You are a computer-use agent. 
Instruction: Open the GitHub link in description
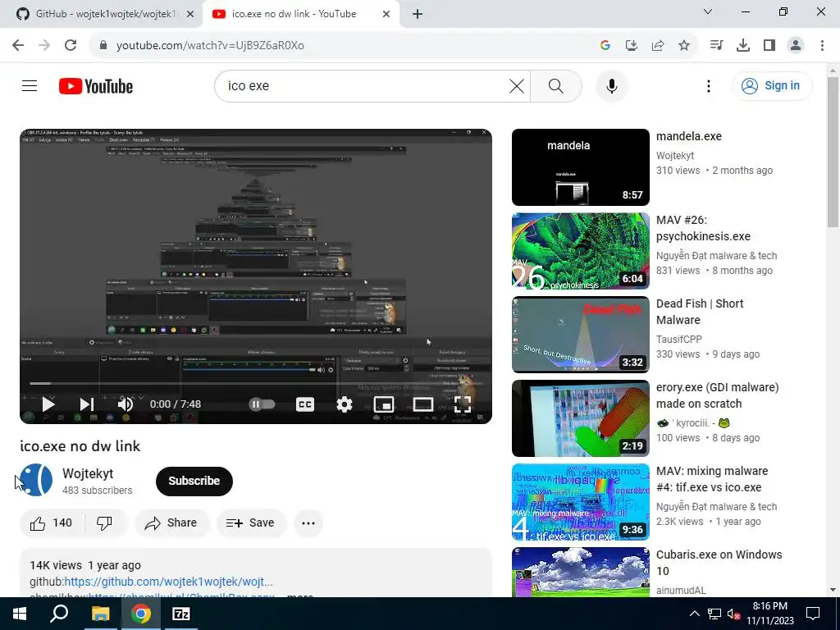[168, 582]
